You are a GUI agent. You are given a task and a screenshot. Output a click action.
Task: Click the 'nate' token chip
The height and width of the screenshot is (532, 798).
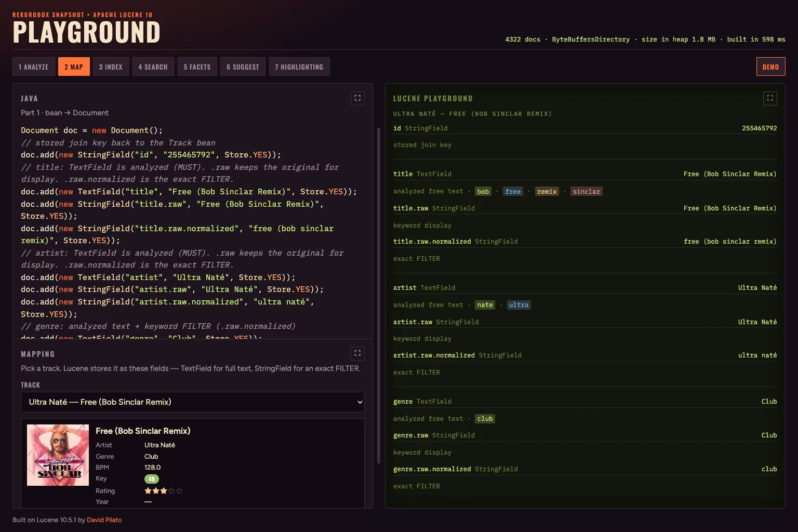(x=485, y=305)
